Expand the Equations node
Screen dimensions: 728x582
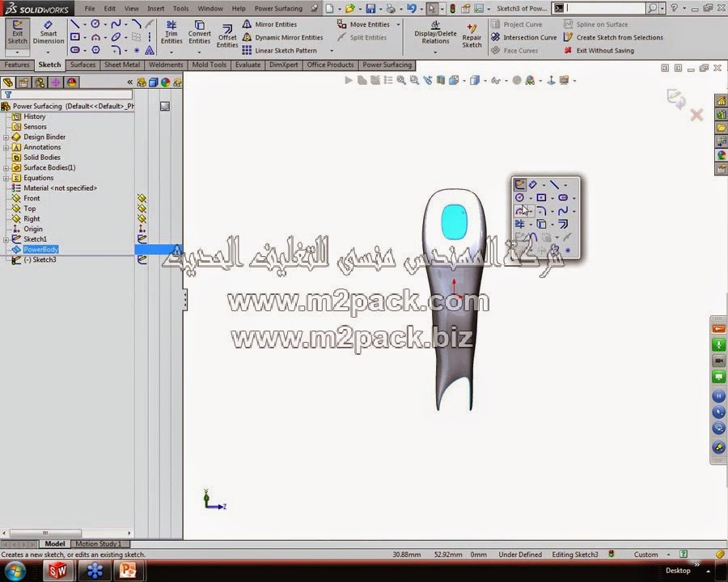click(x=6, y=178)
